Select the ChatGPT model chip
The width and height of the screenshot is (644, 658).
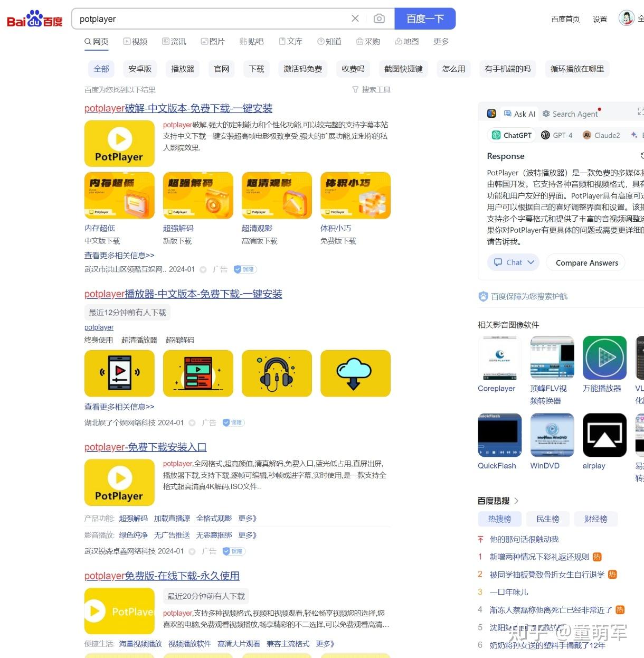(x=512, y=135)
